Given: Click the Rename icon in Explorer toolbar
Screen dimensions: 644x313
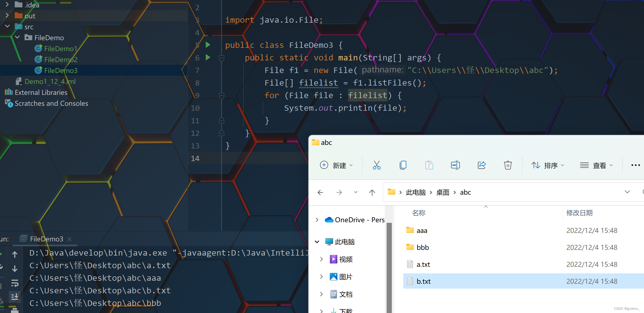Looking at the screenshot, I should [x=455, y=165].
